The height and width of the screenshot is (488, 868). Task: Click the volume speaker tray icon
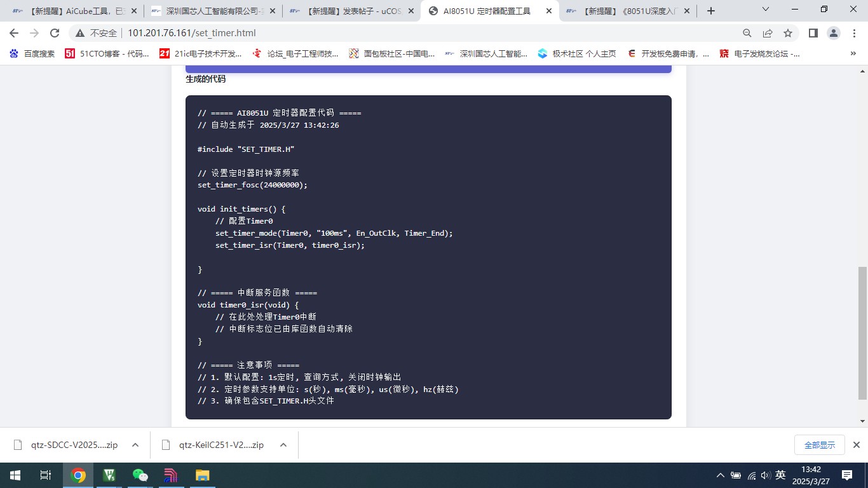766,475
